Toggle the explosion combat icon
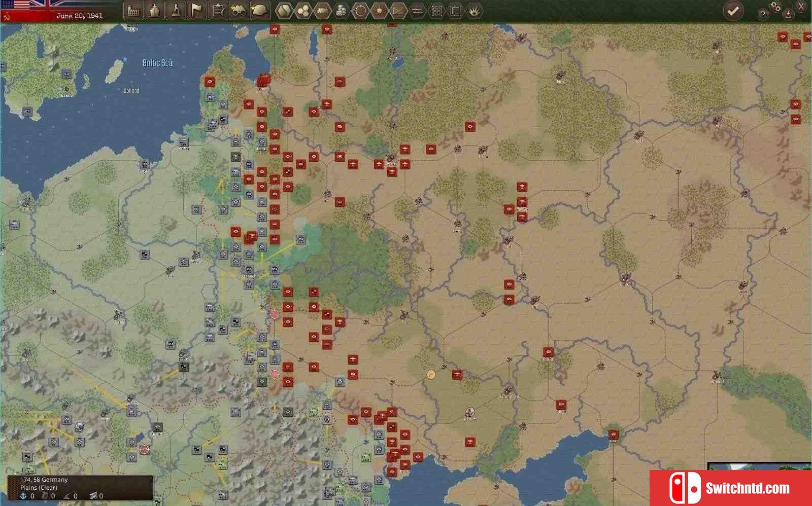This screenshot has width=812, height=506. pyautogui.click(x=474, y=11)
